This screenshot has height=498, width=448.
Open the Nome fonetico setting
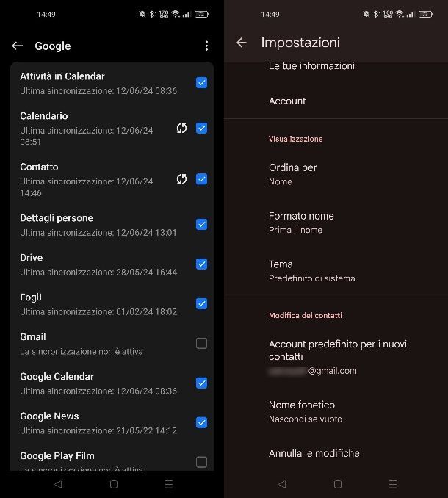click(336, 411)
